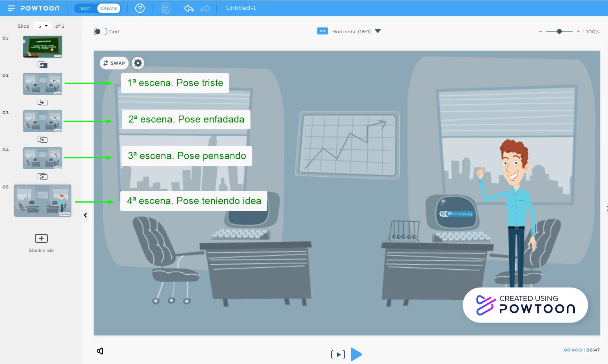Collapse the slides panel arrow
Screen dimensions: 608x364
point(85,215)
